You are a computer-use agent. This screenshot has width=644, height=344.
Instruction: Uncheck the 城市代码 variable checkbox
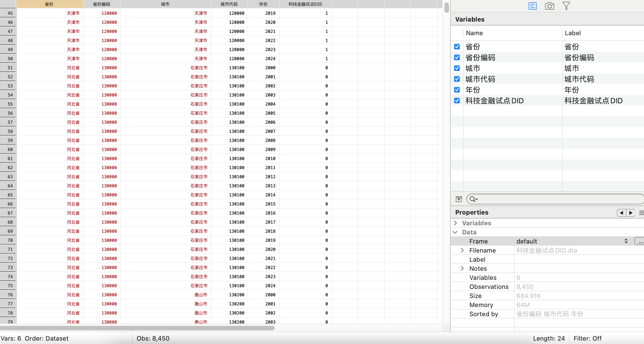tap(457, 79)
